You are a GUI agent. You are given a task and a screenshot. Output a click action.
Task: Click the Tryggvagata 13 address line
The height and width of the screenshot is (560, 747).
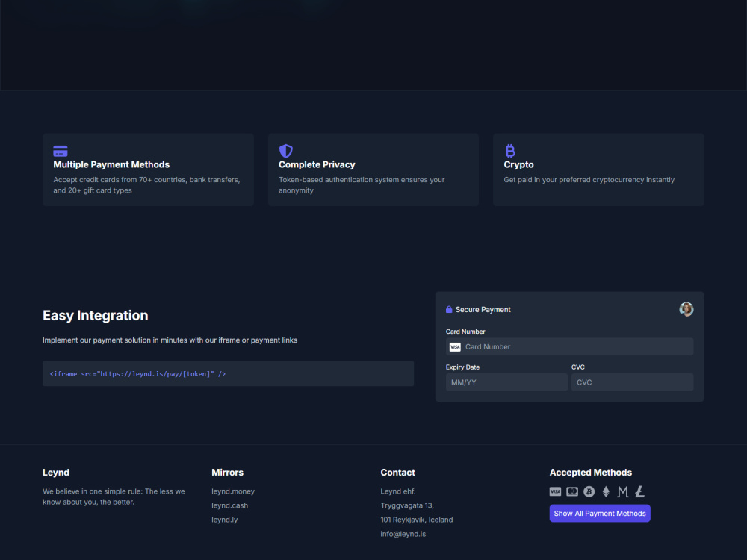pyautogui.click(x=407, y=505)
